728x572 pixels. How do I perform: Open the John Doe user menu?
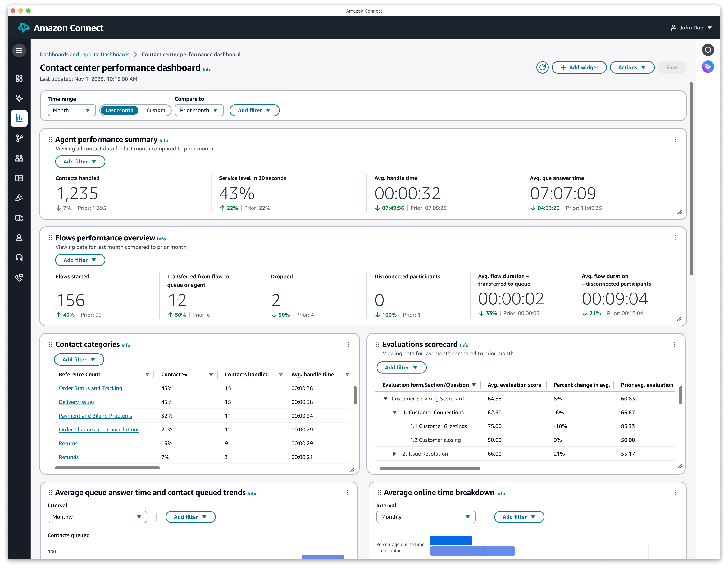[691, 28]
